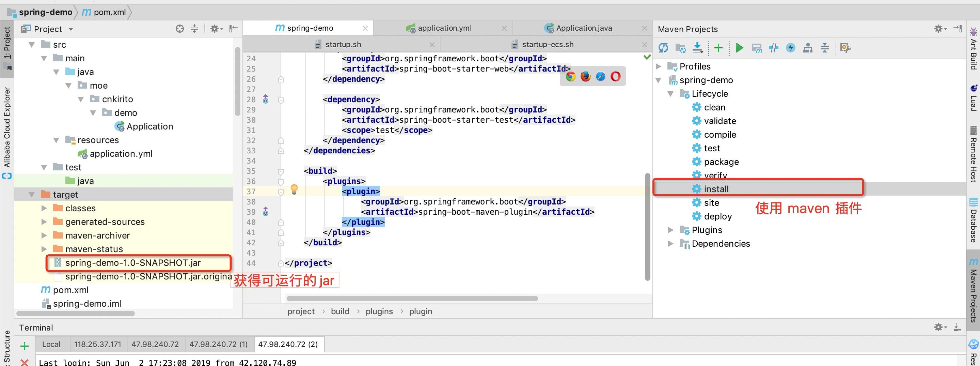Add a Maven project with plus icon

click(x=718, y=48)
